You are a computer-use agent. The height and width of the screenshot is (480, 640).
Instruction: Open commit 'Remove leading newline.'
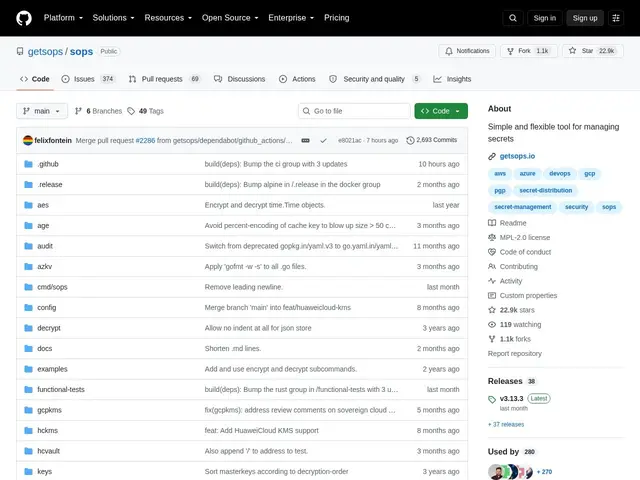click(244, 287)
